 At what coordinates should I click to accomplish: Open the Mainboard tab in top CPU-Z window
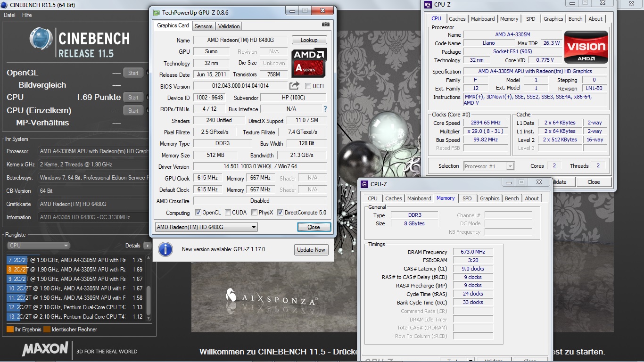(483, 19)
